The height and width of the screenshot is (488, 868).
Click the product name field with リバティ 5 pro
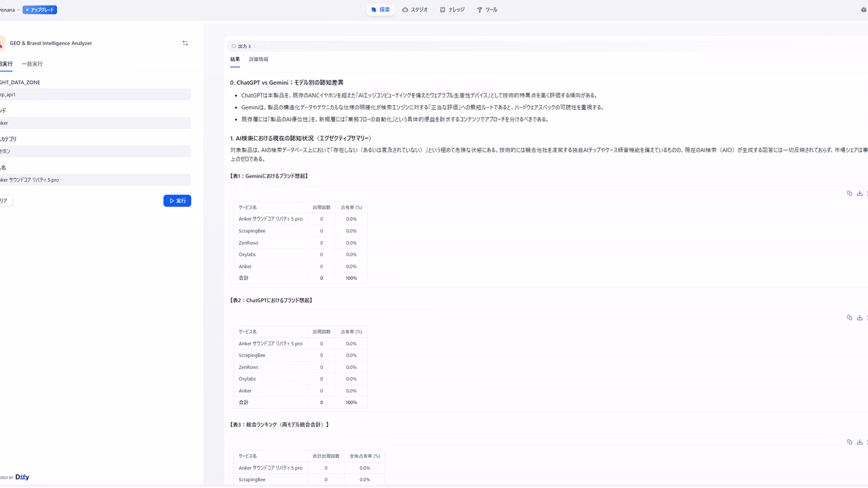(95, 180)
